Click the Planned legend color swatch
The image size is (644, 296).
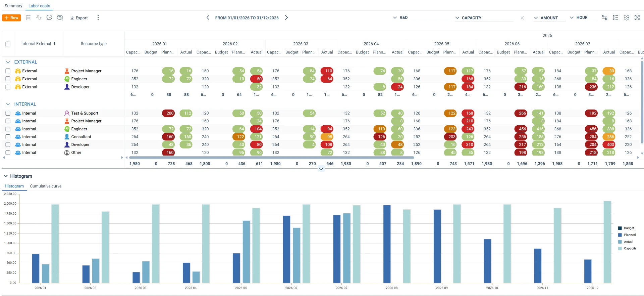[x=620, y=235]
